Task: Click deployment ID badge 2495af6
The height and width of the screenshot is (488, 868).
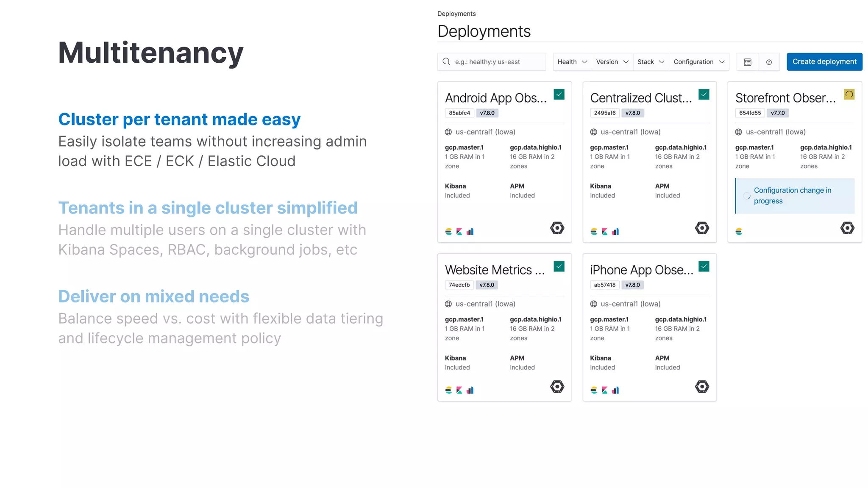Action: [605, 113]
